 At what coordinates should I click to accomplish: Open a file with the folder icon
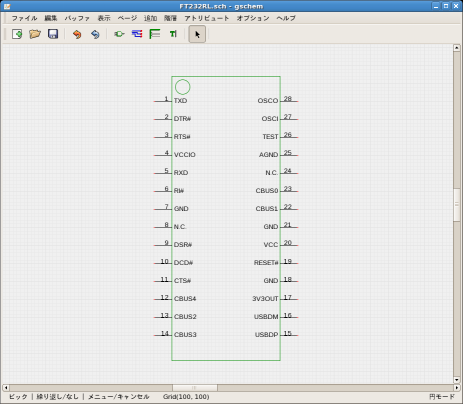(x=35, y=34)
